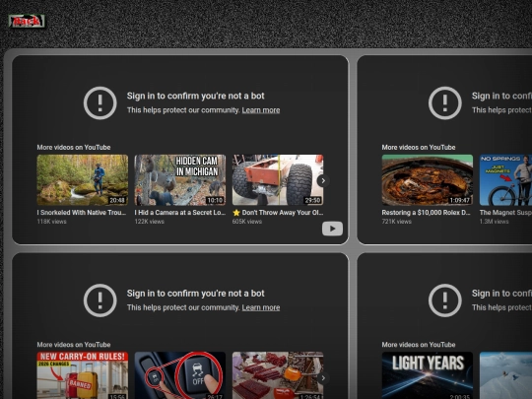Screen dimensions: 532x399
Task: Click title 'I Snorkeled With Native Trou...'
Action: pyautogui.click(x=82, y=213)
